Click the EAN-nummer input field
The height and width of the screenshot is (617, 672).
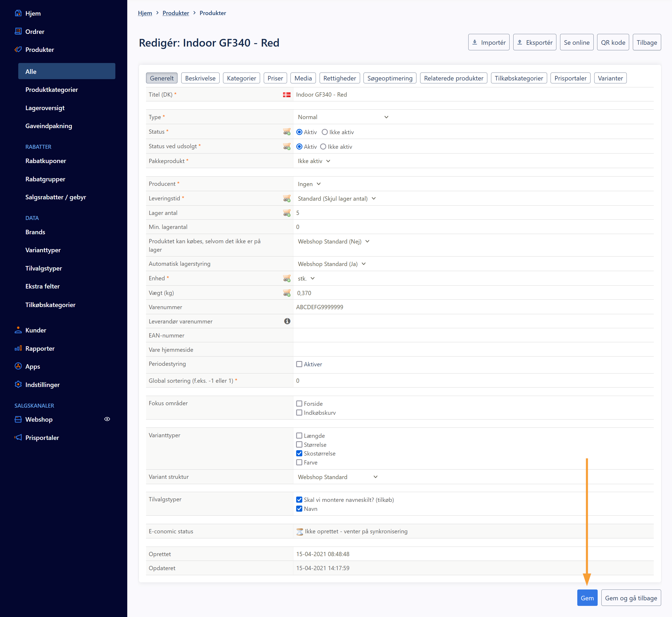pyautogui.click(x=473, y=336)
